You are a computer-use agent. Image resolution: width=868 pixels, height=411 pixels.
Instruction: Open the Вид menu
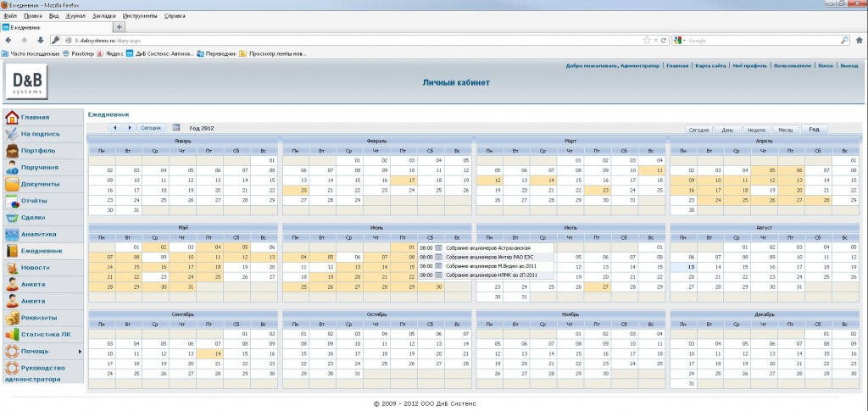pyautogui.click(x=53, y=16)
